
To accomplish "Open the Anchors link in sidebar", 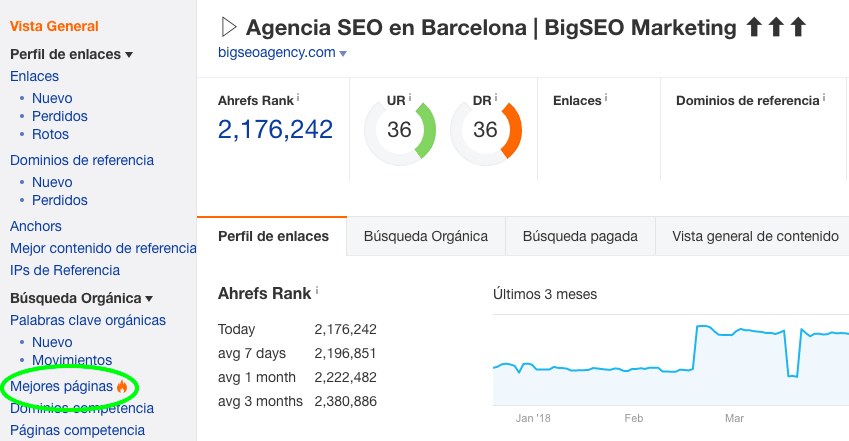I will (36, 226).
